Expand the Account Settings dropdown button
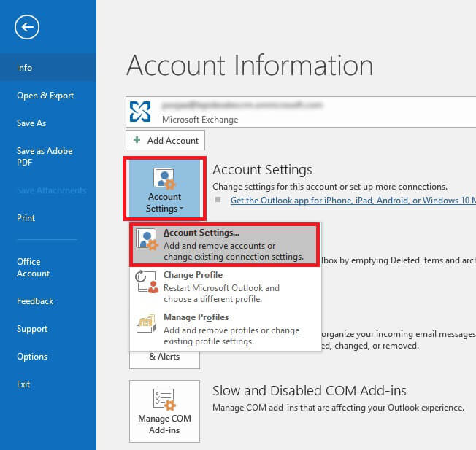The width and height of the screenshot is (476, 450). click(x=164, y=188)
